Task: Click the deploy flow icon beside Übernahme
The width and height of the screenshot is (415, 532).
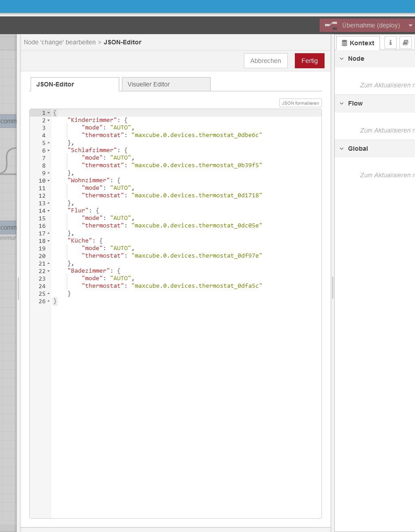Action: 331,25
